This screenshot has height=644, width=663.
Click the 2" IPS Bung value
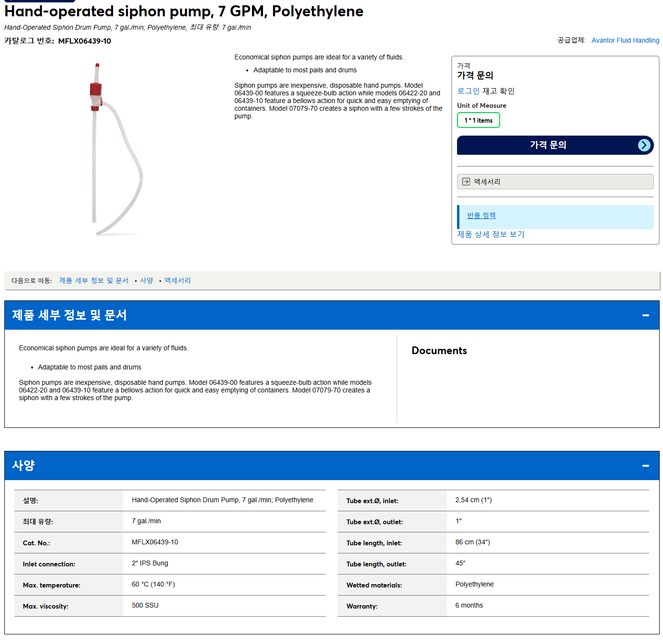tap(150, 563)
